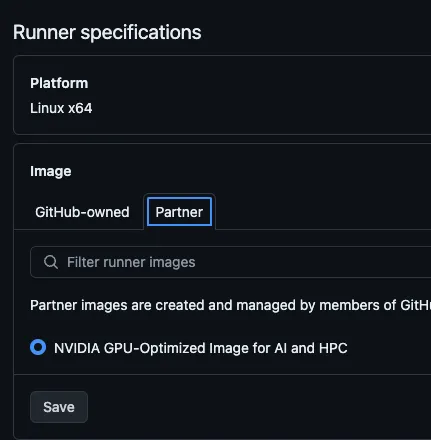Select NVIDIA GPU-Optimized Image radio button
This screenshot has height=440, width=431.
[x=38, y=347]
